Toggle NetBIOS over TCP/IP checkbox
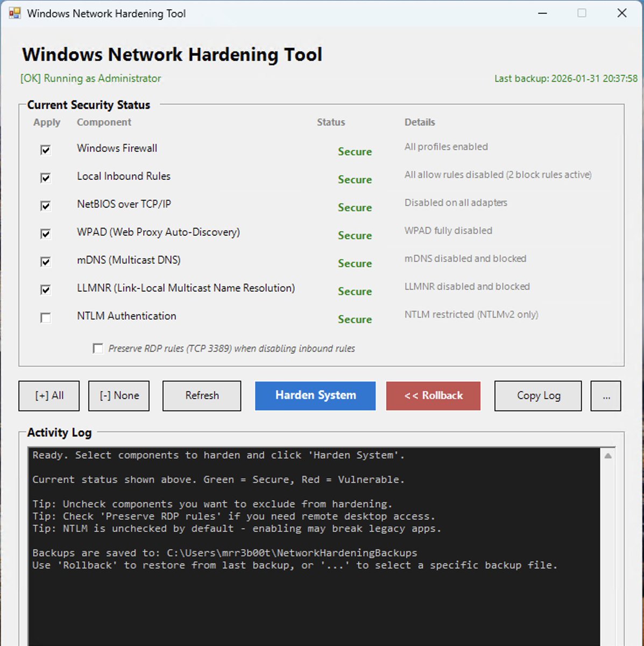This screenshot has height=646, width=644. click(x=46, y=206)
